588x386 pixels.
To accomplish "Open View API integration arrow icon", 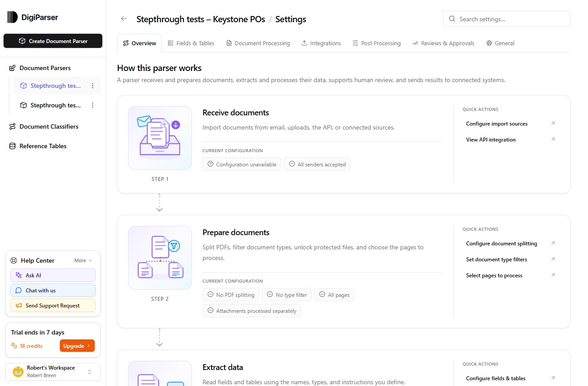I will tap(553, 139).
